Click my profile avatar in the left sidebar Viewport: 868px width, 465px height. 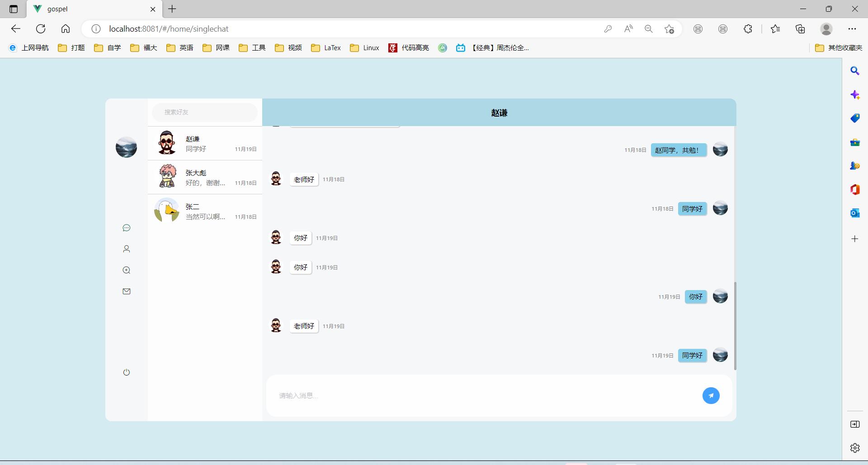(x=126, y=147)
